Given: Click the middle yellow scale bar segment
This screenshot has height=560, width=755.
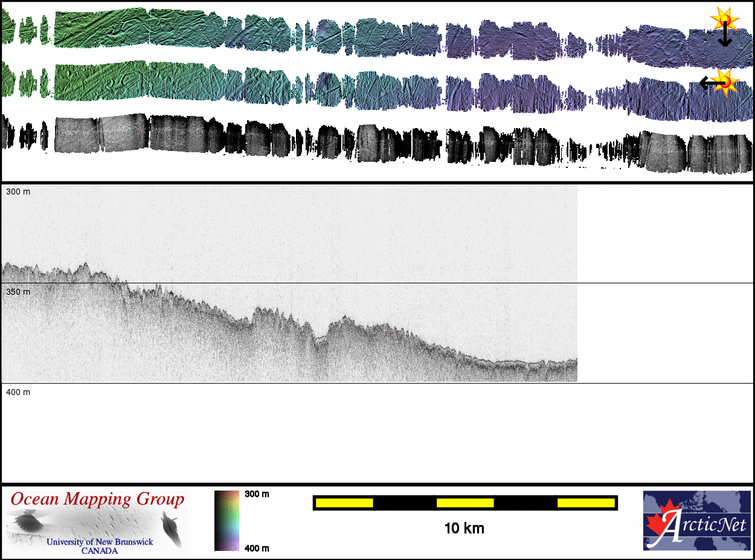Looking at the screenshot, I should 464,503.
